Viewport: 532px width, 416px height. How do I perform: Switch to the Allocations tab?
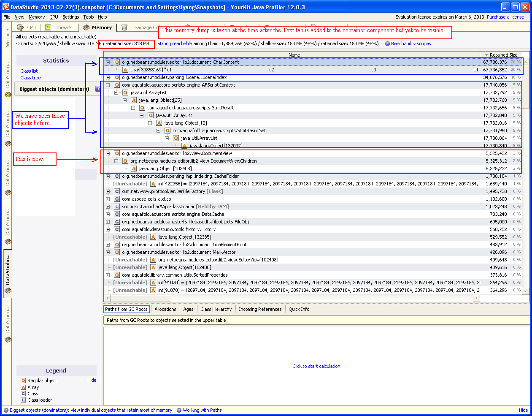165,309
